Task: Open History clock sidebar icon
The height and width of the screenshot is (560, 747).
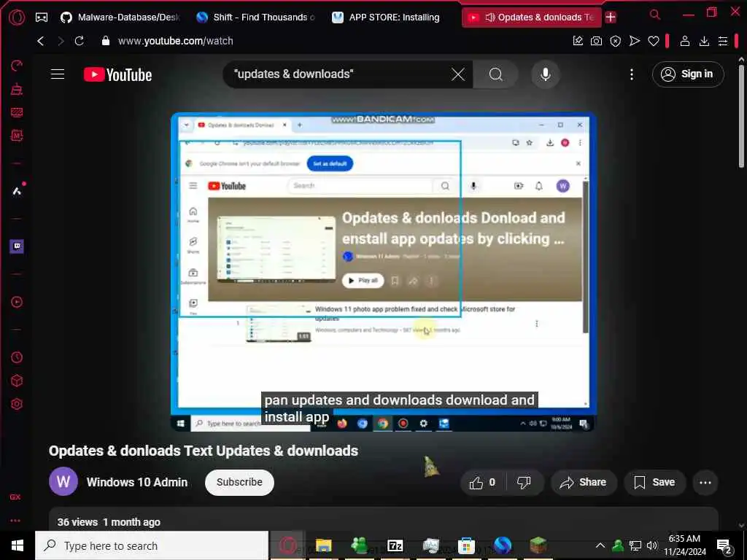Action: 17,357
